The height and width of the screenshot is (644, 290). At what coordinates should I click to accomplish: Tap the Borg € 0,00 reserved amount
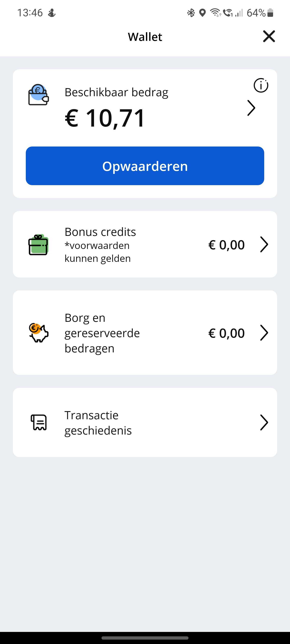tap(226, 333)
